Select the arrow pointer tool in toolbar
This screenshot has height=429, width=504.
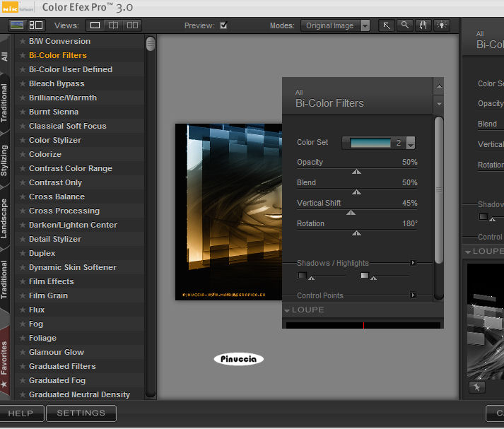click(x=387, y=25)
